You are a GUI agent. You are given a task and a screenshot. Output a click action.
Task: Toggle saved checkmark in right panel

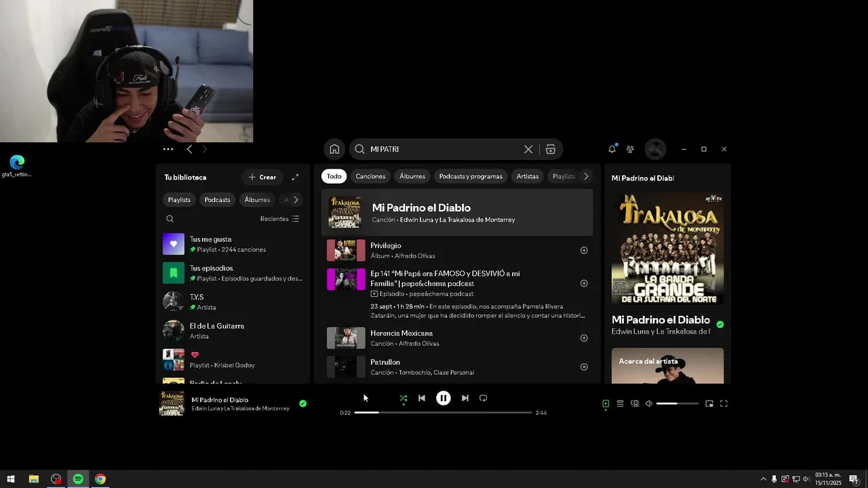720,324
